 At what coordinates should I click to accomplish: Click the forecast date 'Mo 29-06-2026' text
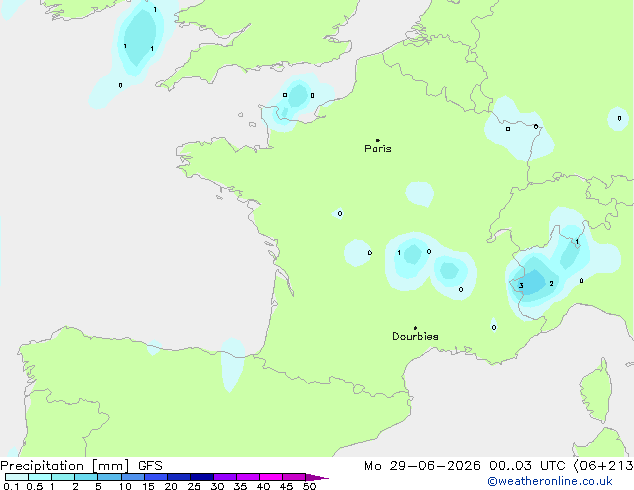click(x=422, y=466)
